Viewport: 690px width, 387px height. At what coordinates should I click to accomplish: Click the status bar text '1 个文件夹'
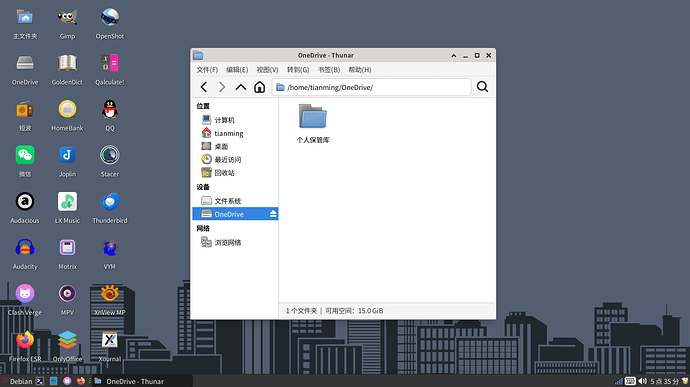pos(301,311)
